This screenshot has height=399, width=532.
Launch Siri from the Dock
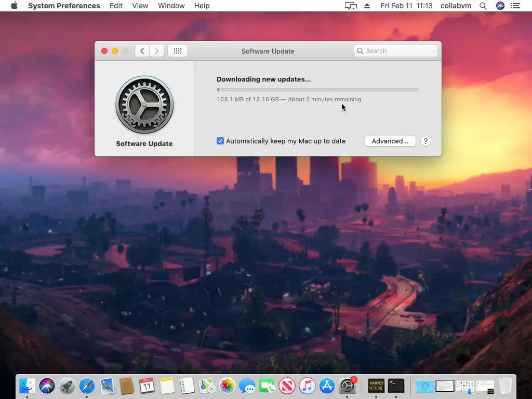point(47,386)
